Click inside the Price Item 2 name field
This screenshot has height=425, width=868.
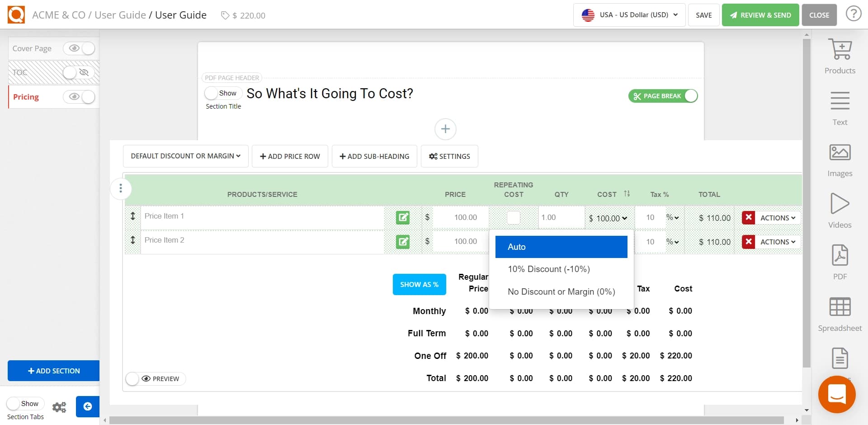[262, 240]
